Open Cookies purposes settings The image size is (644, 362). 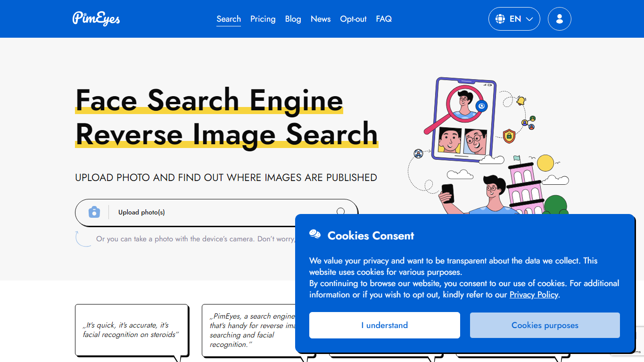click(545, 325)
